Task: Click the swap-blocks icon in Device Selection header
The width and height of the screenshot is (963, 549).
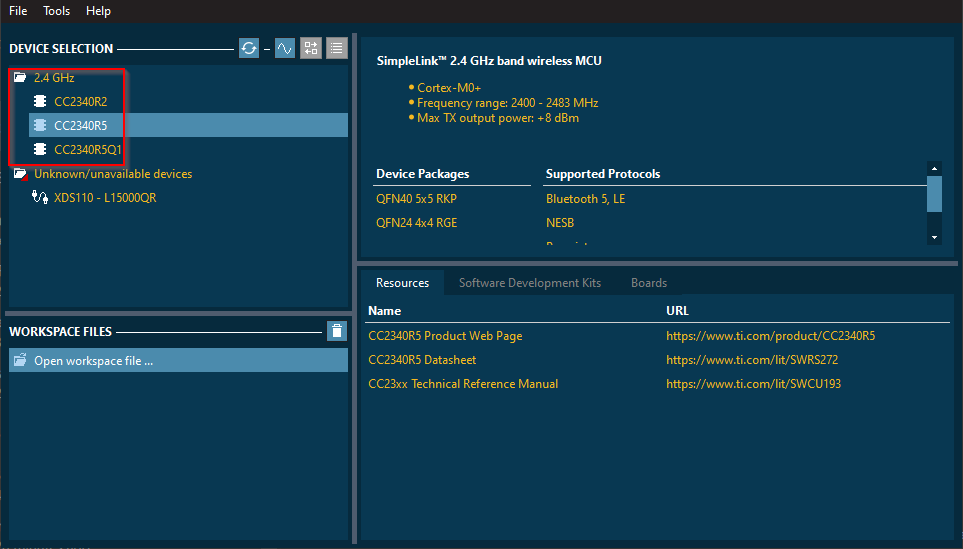Action: pos(311,48)
